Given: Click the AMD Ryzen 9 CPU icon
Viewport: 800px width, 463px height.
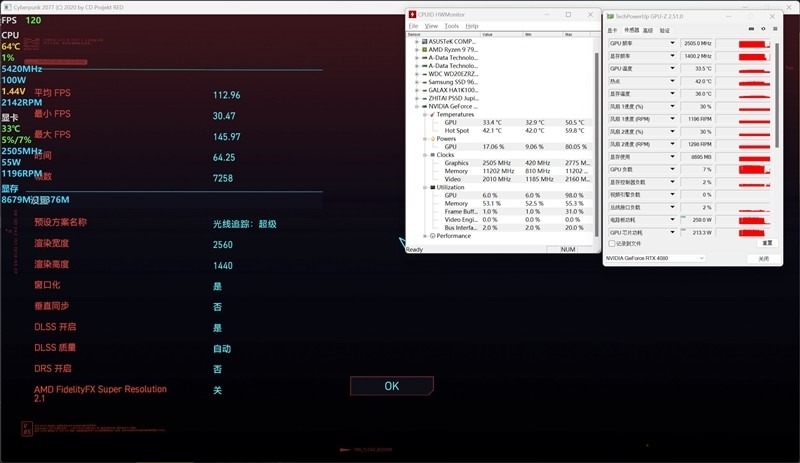Looking at the screenshot, I should pos(424,50).
